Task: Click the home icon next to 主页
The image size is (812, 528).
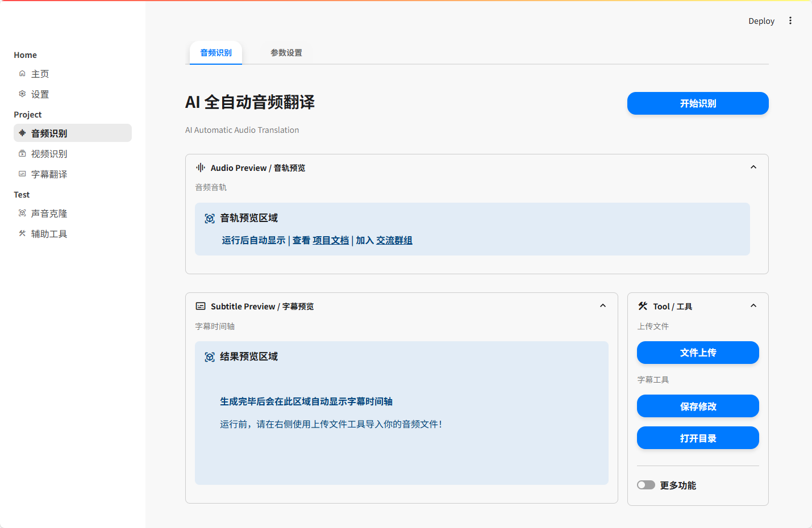Action: click(x=22, y=74)
